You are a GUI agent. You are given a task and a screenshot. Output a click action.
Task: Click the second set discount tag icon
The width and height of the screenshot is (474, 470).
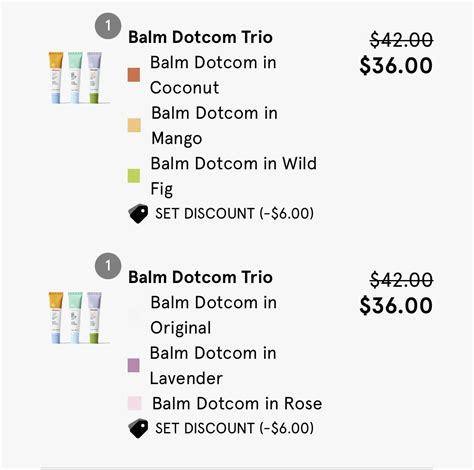138,428
